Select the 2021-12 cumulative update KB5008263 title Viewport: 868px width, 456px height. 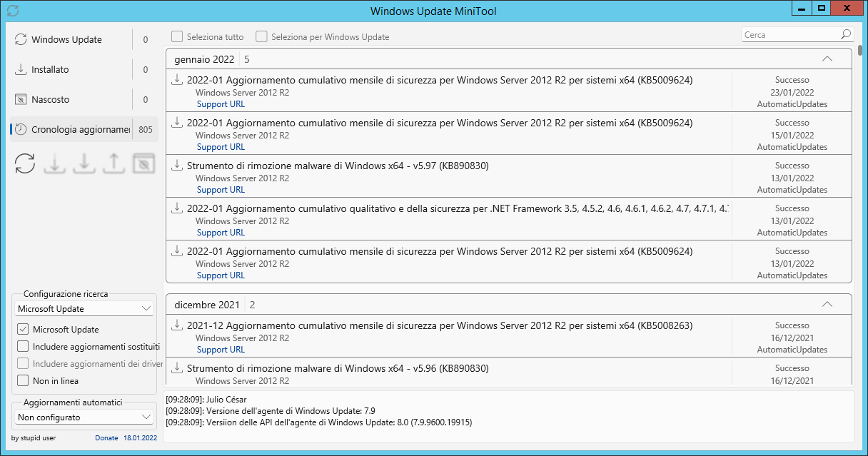(440, 325)
